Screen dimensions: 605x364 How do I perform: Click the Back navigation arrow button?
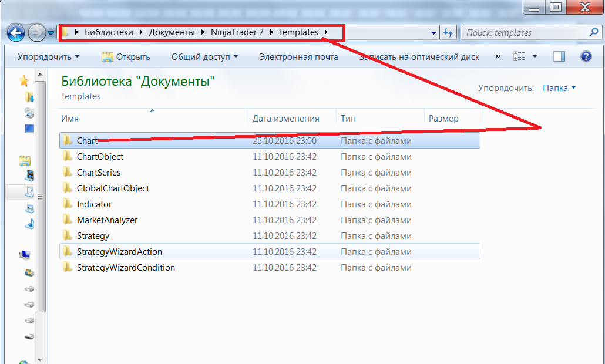16,32
